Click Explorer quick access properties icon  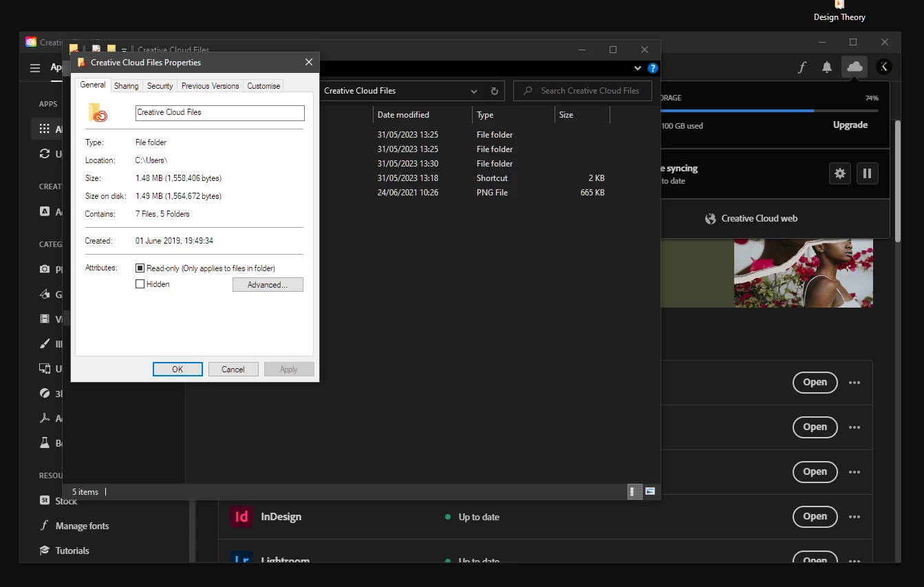coord(96,50)
